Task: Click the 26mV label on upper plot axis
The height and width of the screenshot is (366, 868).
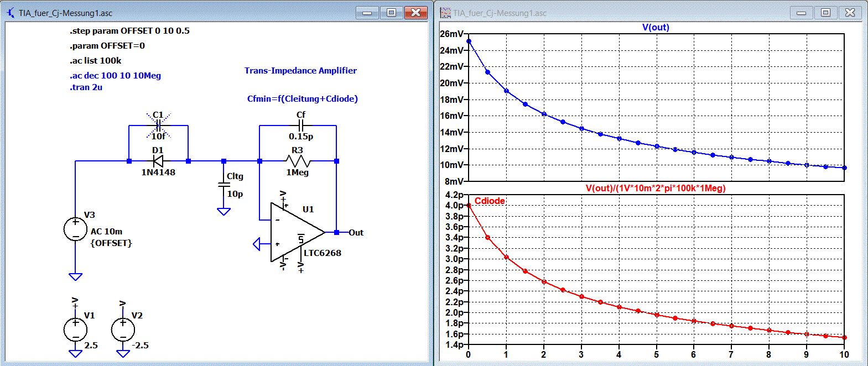Action: 451,34
